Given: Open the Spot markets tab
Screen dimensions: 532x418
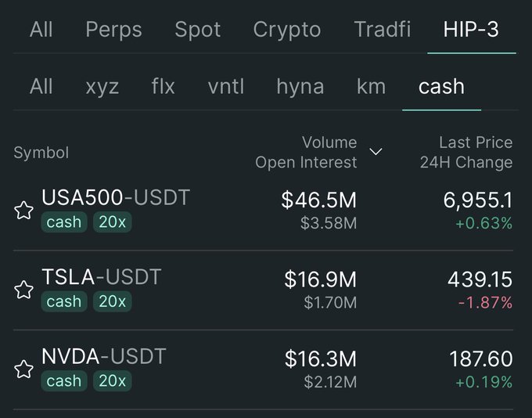Looking at the screenshot, I should [x=198, y=30].
